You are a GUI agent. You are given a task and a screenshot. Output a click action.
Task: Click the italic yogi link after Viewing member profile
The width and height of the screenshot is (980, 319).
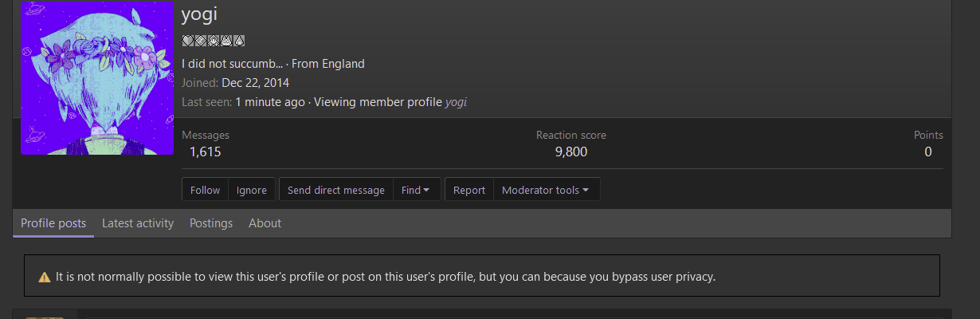456,102
